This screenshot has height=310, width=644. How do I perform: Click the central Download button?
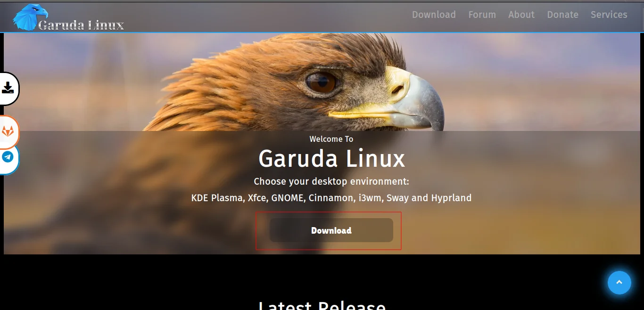point(331,230)
